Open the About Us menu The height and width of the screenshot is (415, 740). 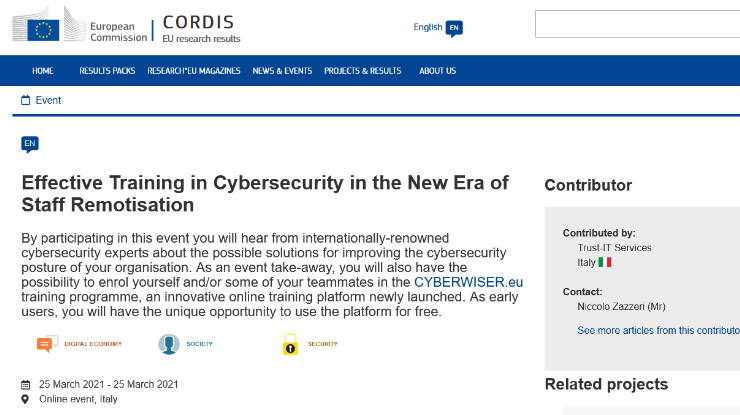(437, 71)
